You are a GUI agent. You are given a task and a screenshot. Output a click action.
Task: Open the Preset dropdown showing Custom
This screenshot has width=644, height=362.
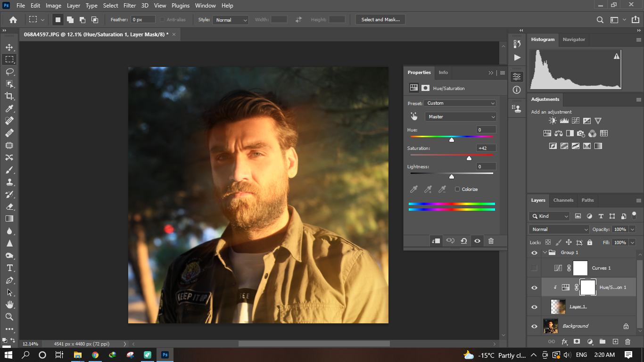click(460, 103)
